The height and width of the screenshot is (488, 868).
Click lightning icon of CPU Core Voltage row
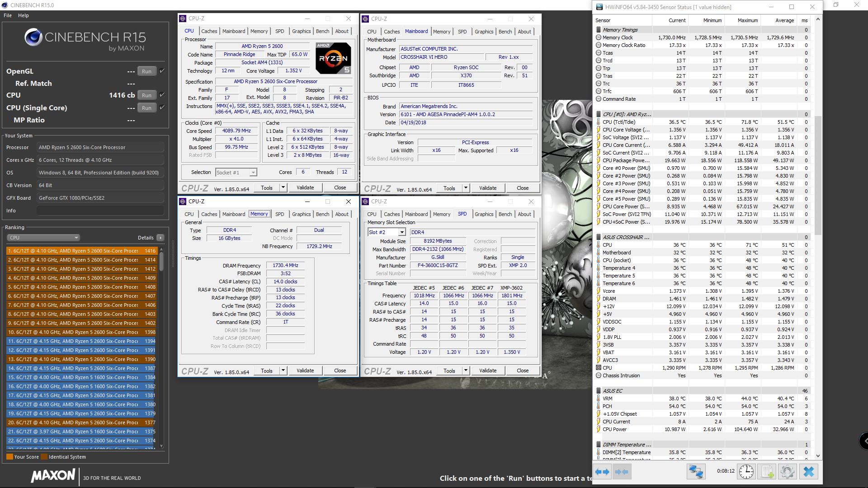click(x=599, y=130)
